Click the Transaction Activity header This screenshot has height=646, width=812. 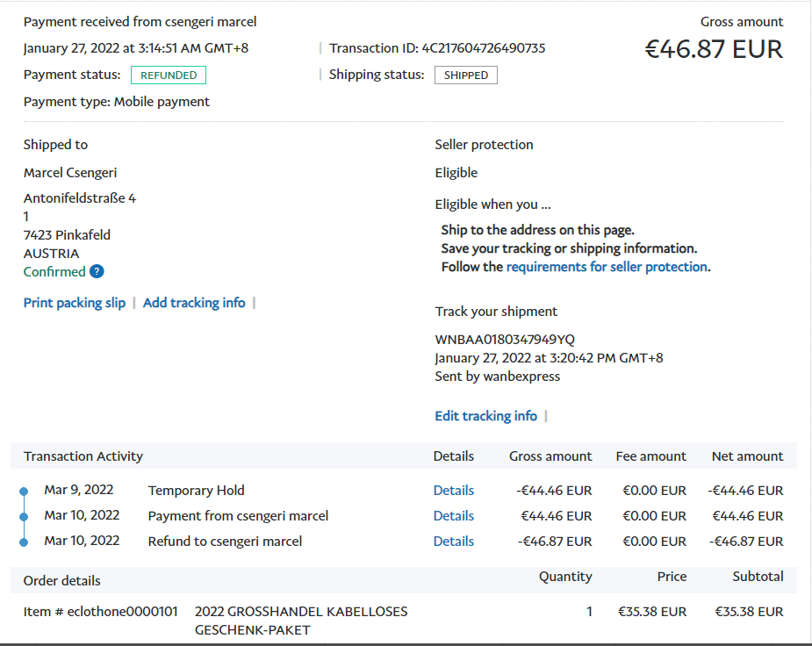pyautogui.click(x=83, y=456)
